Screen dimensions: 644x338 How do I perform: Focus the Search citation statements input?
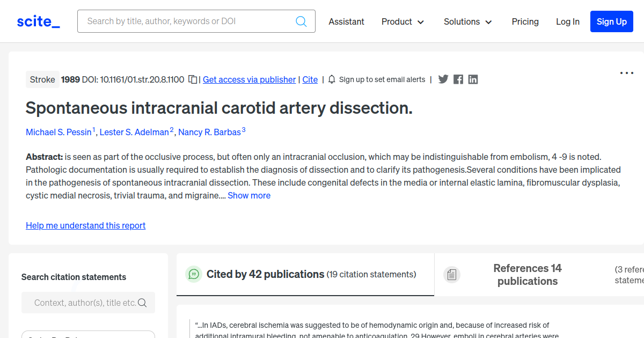click(x=88, y=303)
